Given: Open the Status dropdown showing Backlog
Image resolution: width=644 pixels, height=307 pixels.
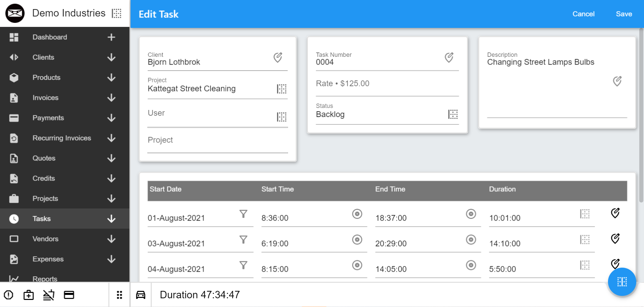Looking at the screenshot, I should coord(453,114).
